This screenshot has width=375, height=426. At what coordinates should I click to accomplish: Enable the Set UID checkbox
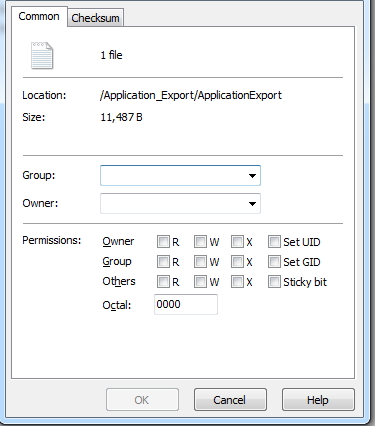(274, 241)
